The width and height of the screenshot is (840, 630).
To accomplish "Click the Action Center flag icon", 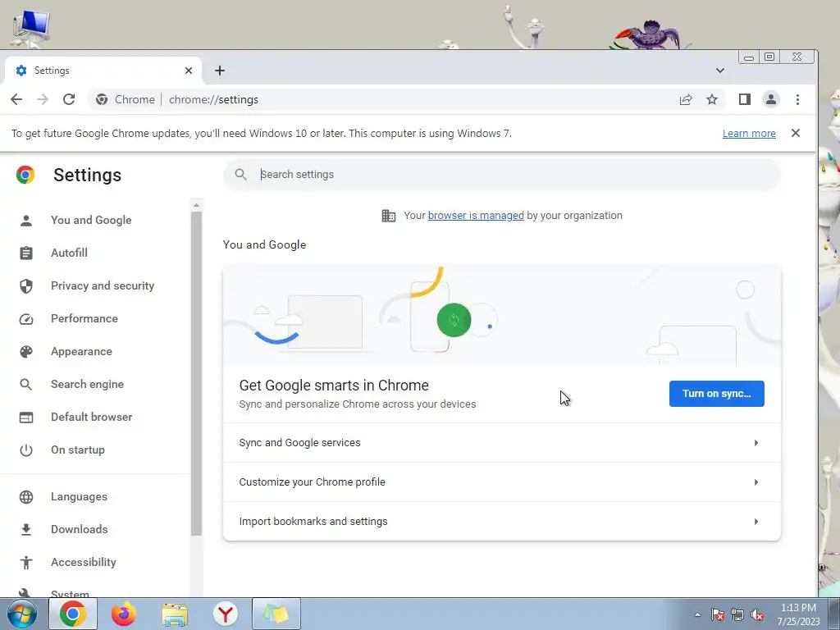I will click(x=718, y=614).
